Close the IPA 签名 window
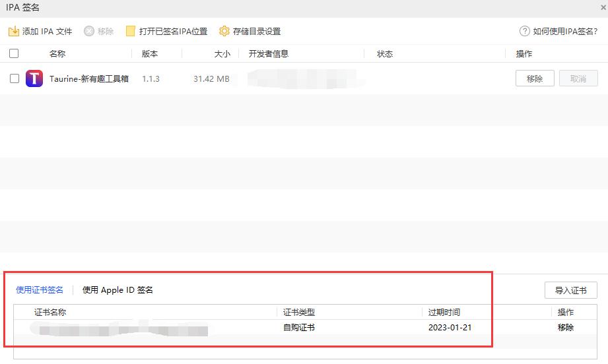This screenshot has width=608, height=364. tap(603, 7)
